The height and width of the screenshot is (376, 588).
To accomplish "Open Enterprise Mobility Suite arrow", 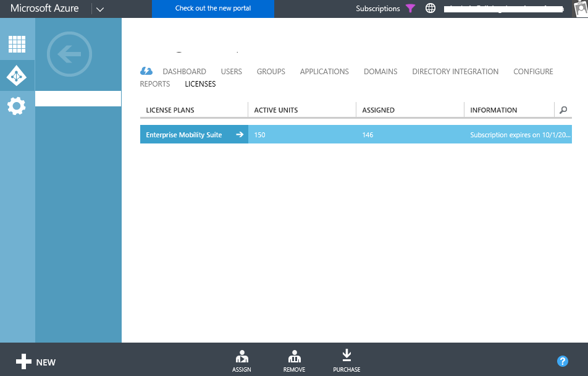I will tap(240, 134).
